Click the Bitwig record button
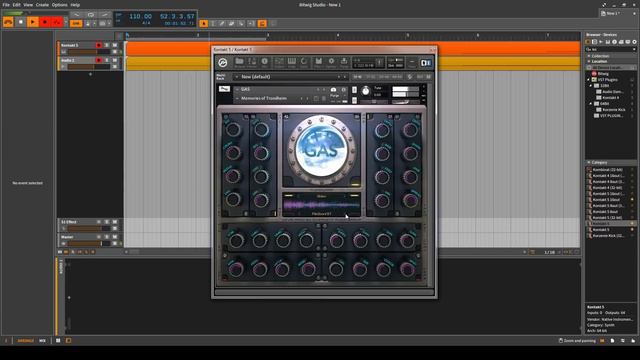 coord(45,22)
